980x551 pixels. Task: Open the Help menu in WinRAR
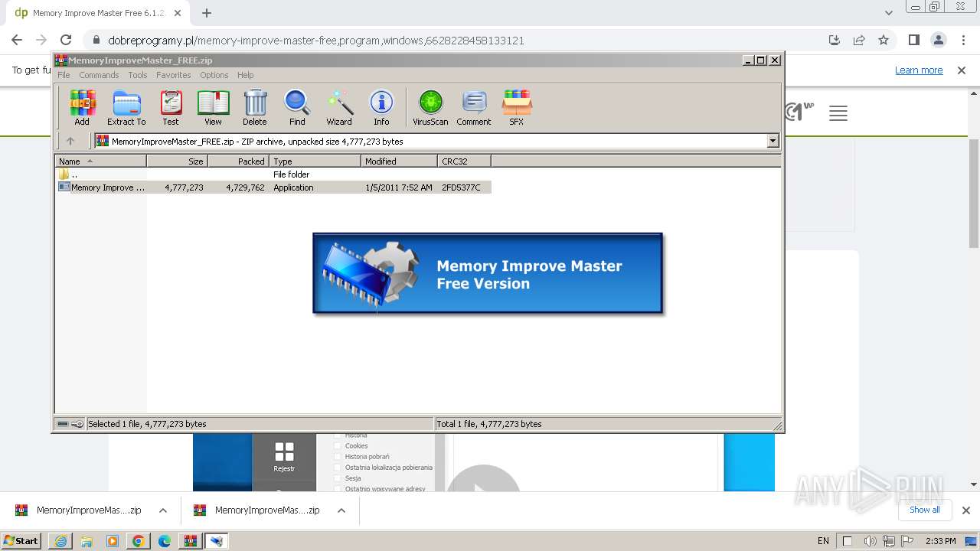[x=245, y=75]
